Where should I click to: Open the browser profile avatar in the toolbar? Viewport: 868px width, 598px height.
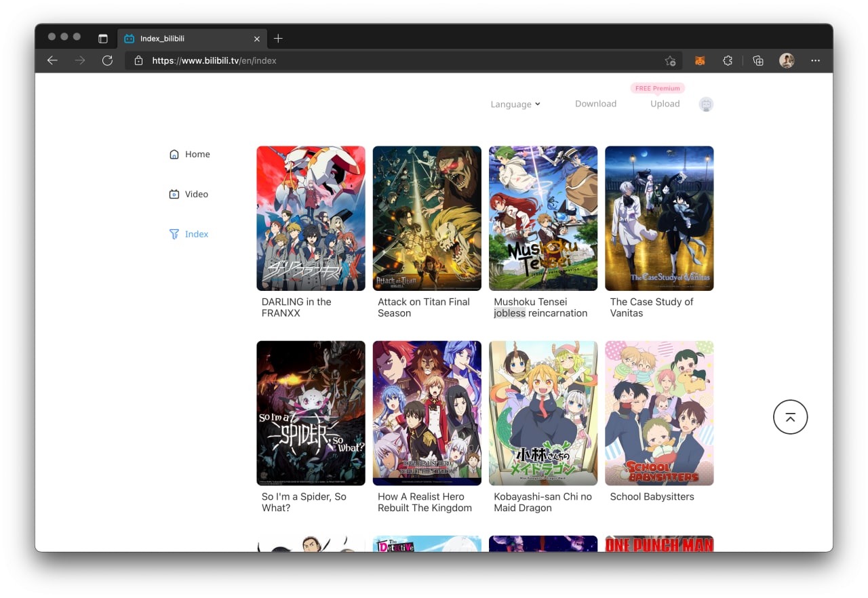pos(787,60)
